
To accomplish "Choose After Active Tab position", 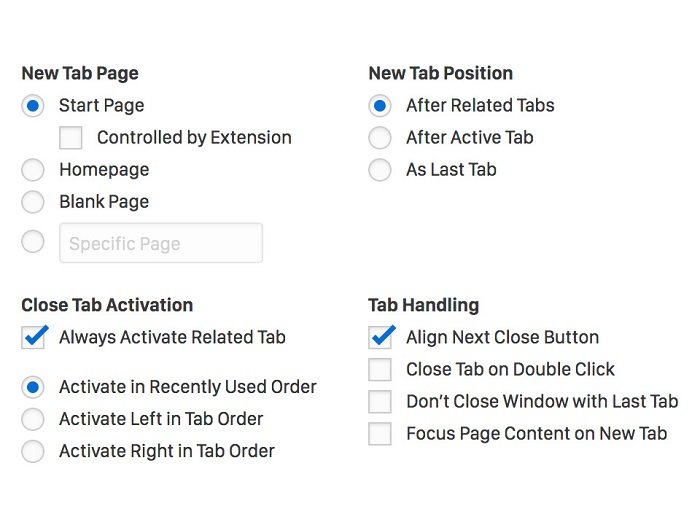I will (380, 138).
